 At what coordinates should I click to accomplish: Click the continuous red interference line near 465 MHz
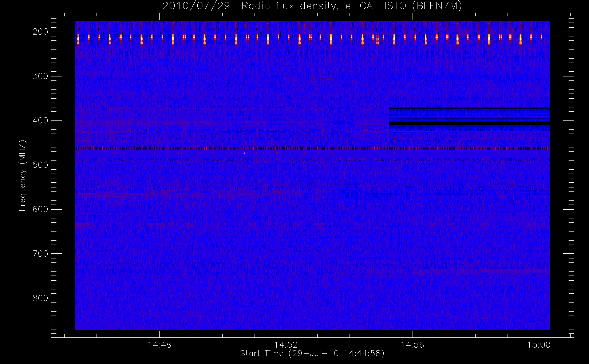(x=312, y=149)
